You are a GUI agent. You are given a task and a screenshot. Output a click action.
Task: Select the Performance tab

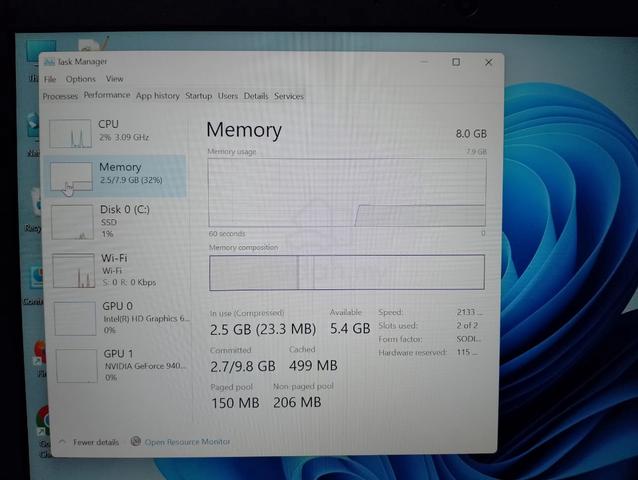click(x=107, y=95)
